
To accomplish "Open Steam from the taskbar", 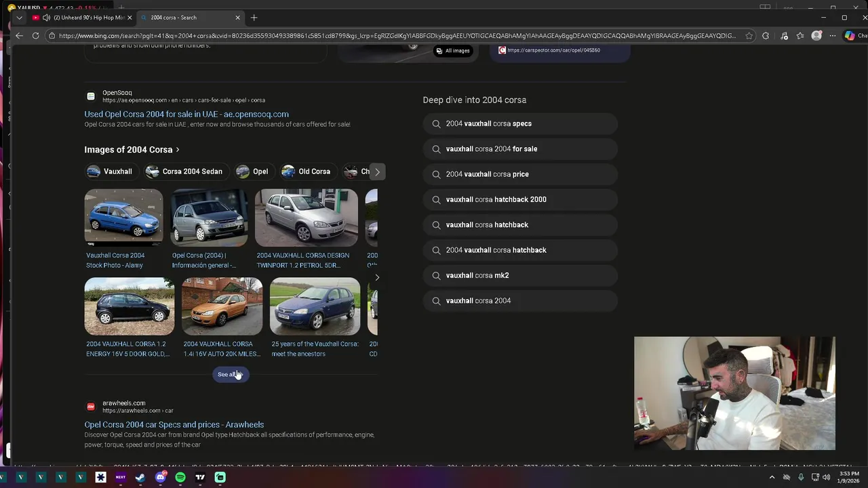I will point(140,478).
